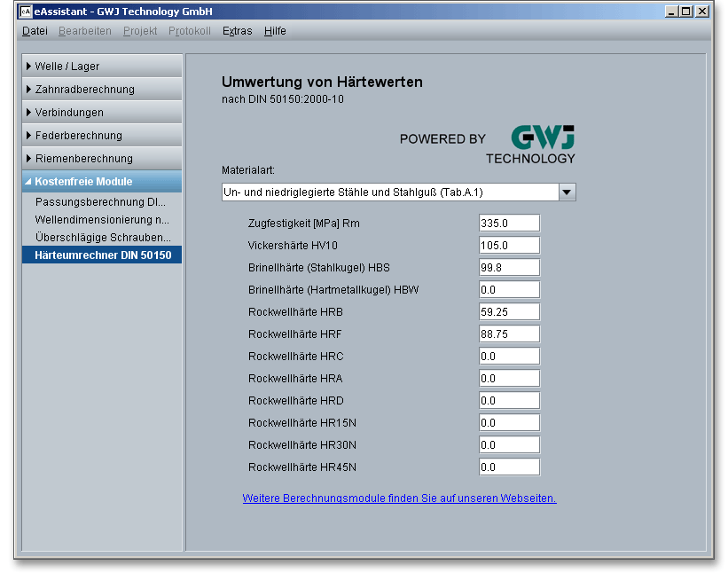This screenshot has height=573, width=728.
Task: Expand the Zahnradberechnung section
Action: (x=102, y=90)
